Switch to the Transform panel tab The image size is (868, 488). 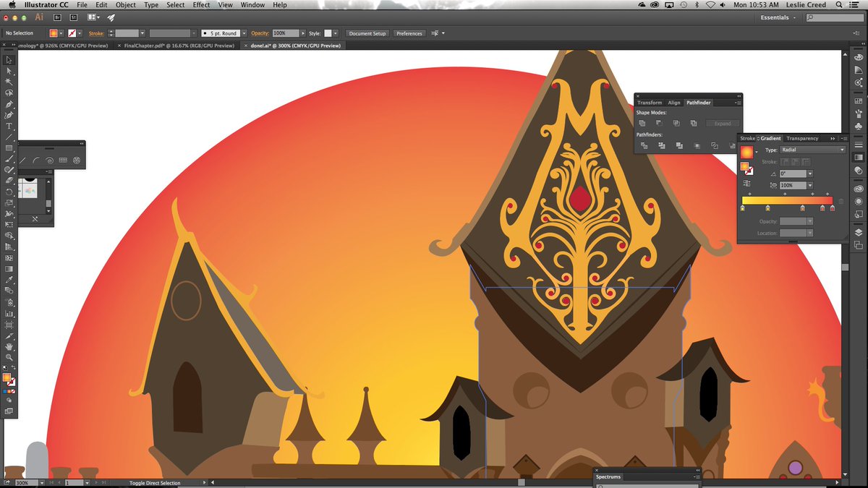click(650, 103)
